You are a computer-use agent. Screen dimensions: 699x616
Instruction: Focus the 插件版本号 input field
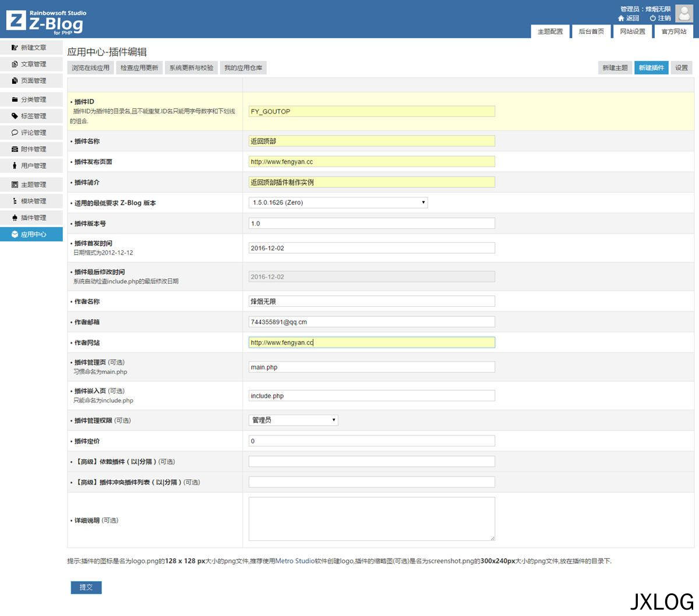point(372,224)
